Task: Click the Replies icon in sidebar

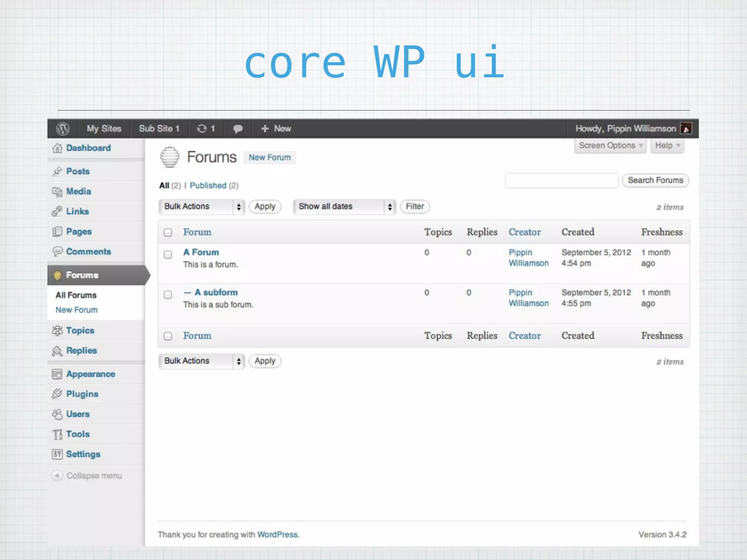Action: point(57,351)
